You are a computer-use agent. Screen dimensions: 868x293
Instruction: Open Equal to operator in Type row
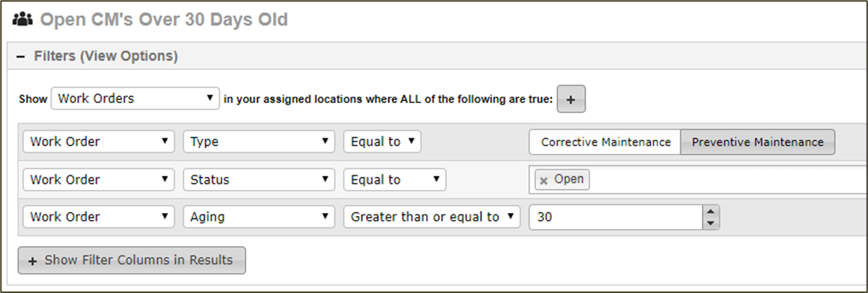(x=382, y=142)
